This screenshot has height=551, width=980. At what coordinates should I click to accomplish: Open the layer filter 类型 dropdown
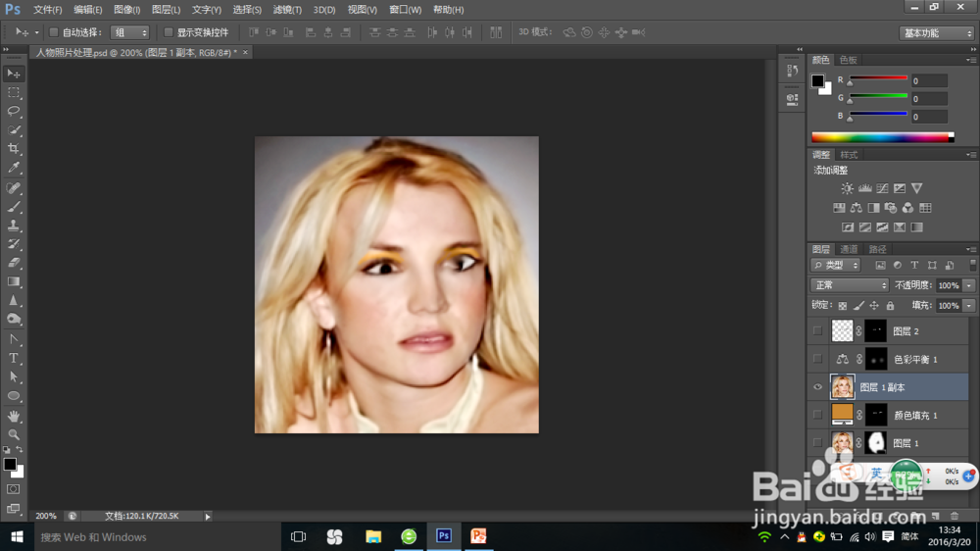(x=836, y=265)
